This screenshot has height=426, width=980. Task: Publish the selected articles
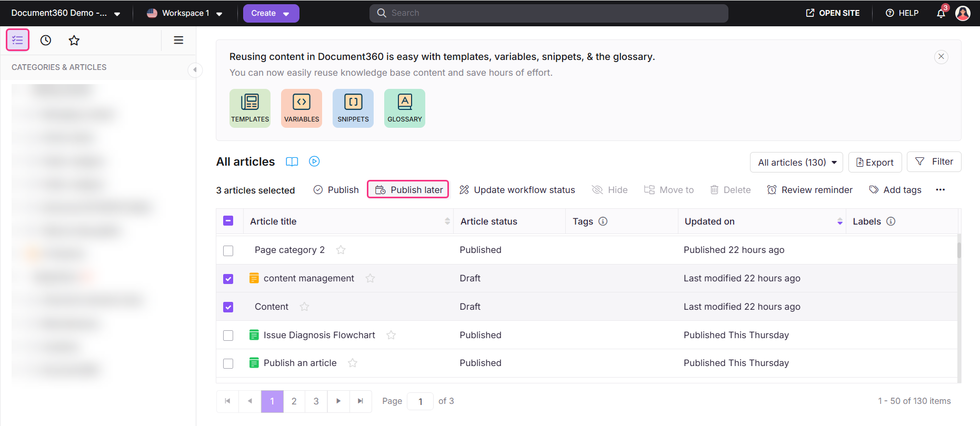pyautogui.click(x=336, y=190)
